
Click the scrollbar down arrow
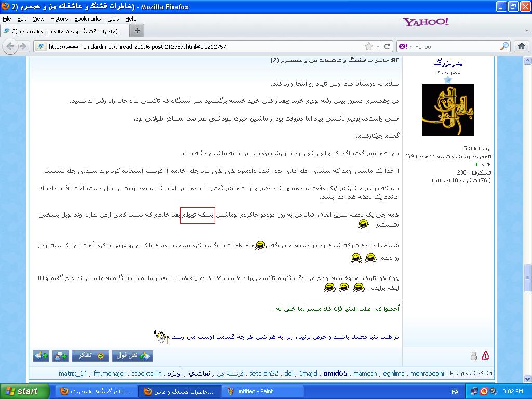click(528, 379)
